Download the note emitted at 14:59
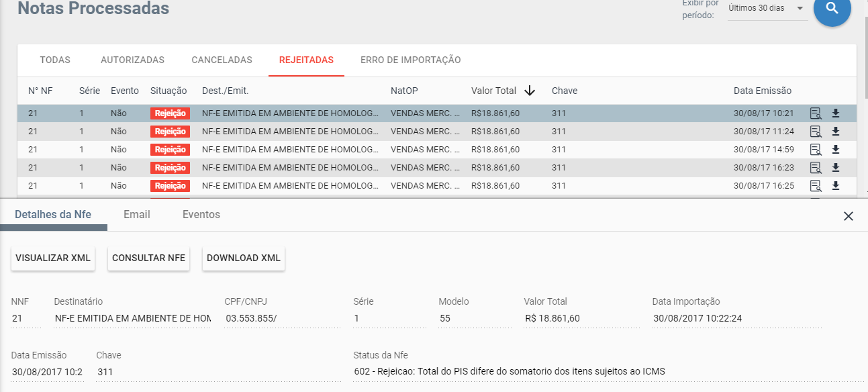 836,150
